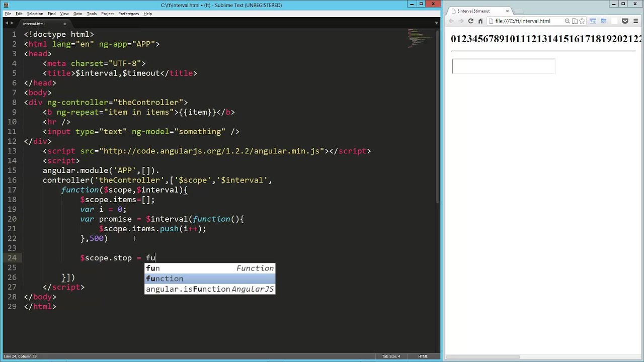Viewport: 644px width, 362px height.
Task: Click the angular.min.js script URL
Action: tap(212, 151)
